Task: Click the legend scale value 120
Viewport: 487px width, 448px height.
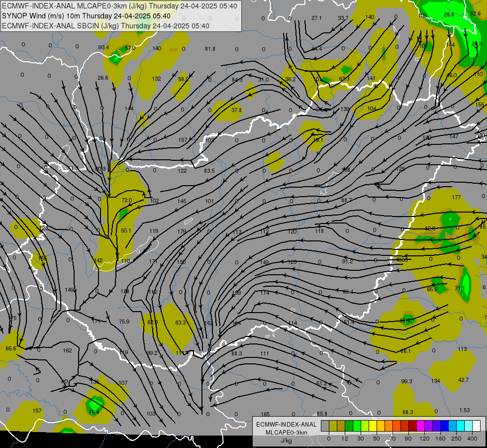Action: click(x=424, y=439)
